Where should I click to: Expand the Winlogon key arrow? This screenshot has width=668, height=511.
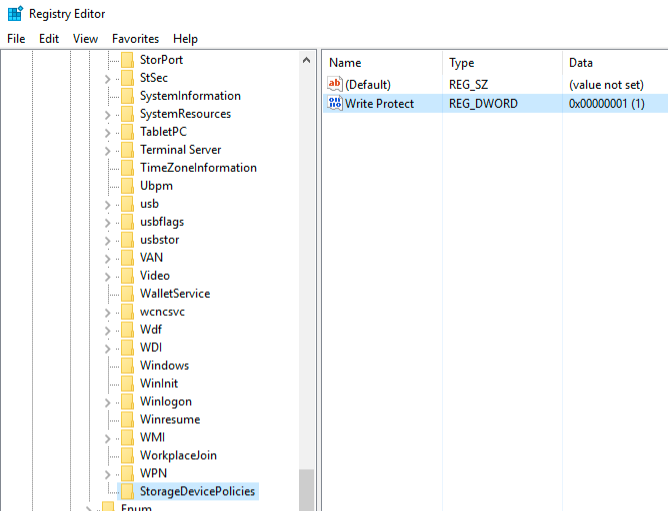[107, 402]
